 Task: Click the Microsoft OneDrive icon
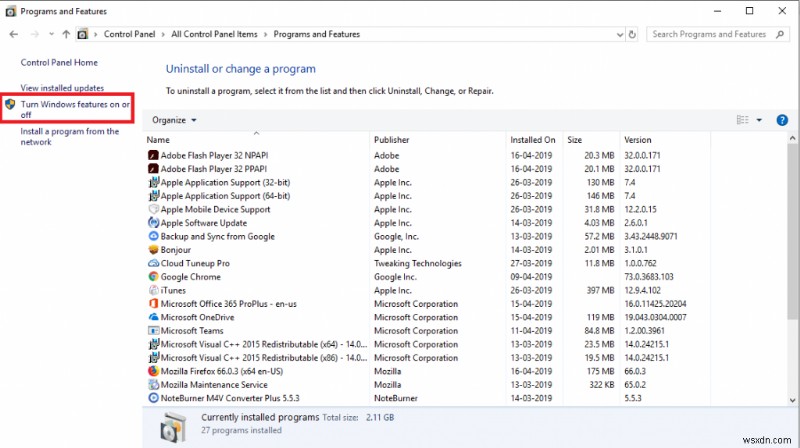coord(153,317)
